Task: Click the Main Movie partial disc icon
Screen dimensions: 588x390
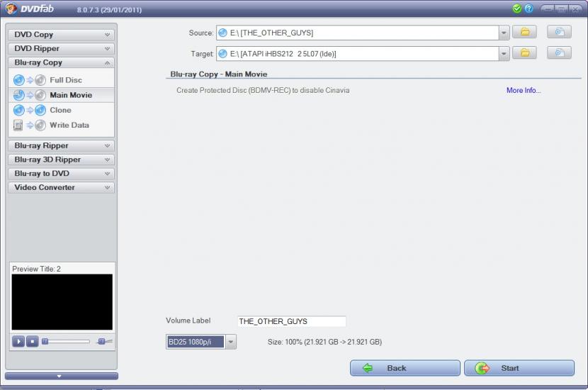Action: [x=18, y=95]
